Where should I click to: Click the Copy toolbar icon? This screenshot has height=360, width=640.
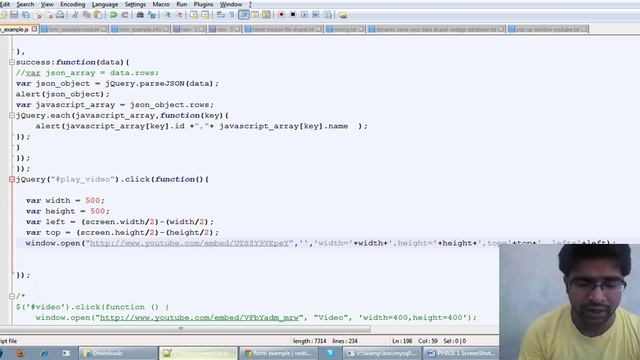[x=87, y=15]
